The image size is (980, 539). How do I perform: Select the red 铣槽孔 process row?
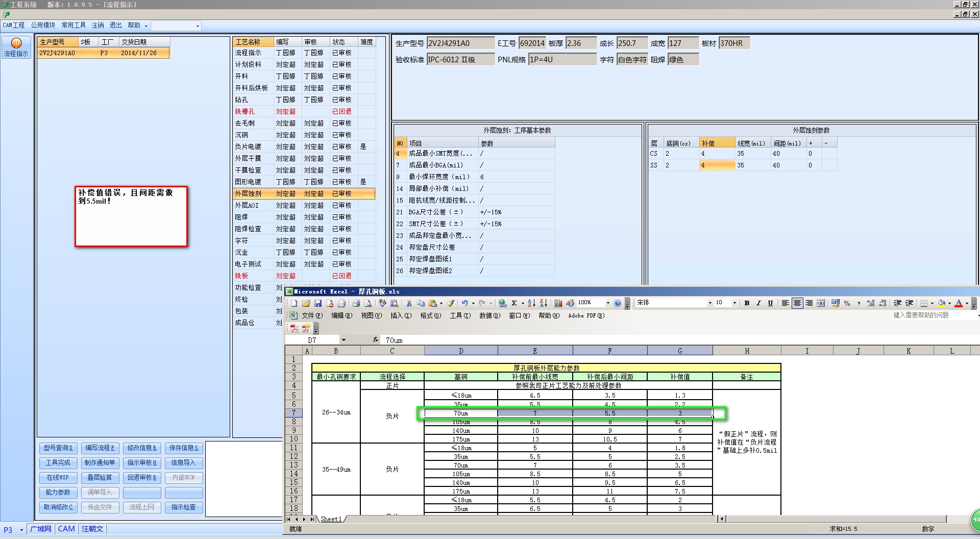[304, 112]
